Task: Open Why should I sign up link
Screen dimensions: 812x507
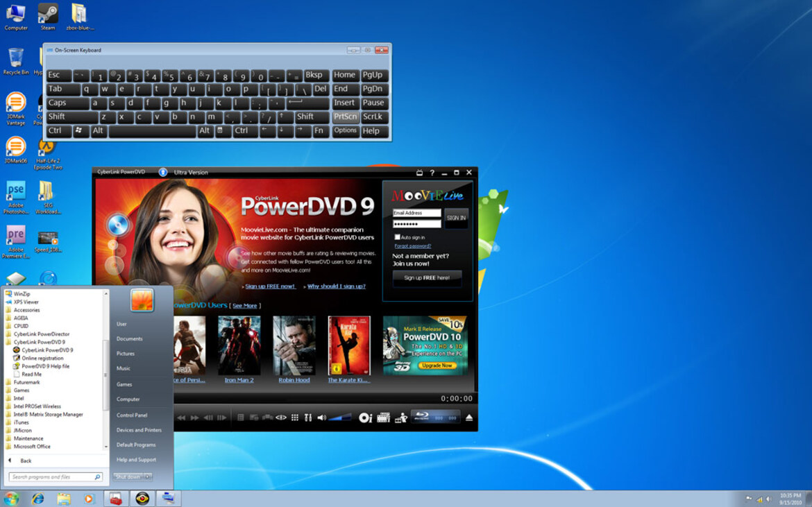Action: 337,286
